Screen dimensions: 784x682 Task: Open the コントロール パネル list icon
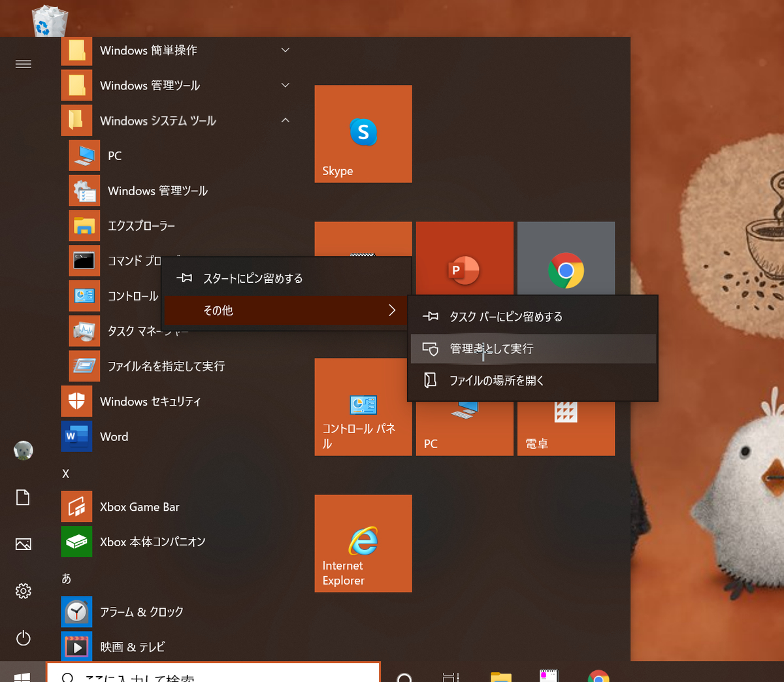[x=84, y=296]
